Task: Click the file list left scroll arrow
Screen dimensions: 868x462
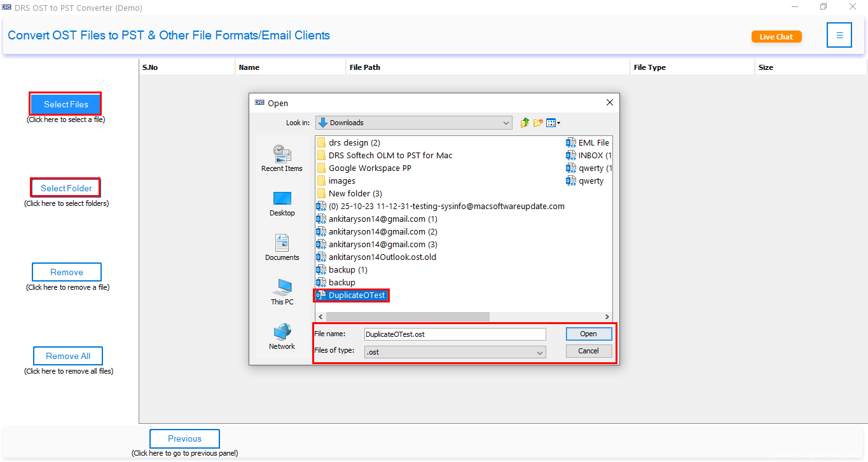Action: [320, 316]
